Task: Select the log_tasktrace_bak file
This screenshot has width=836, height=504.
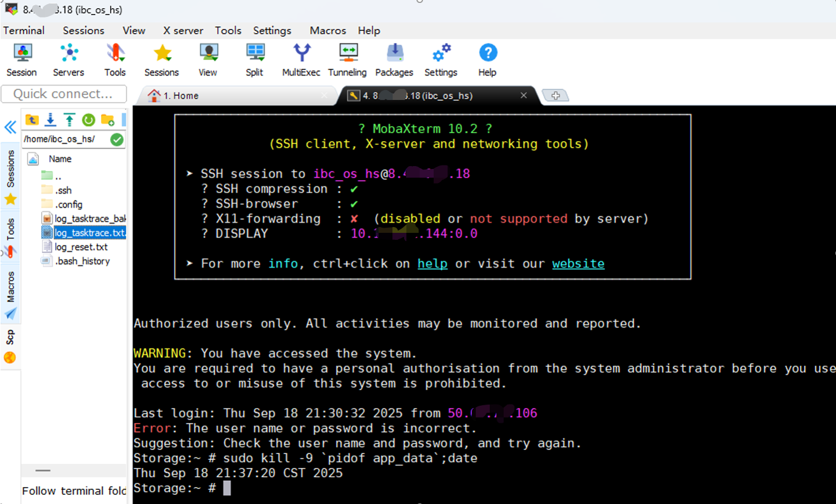Action: pos(84,218)
